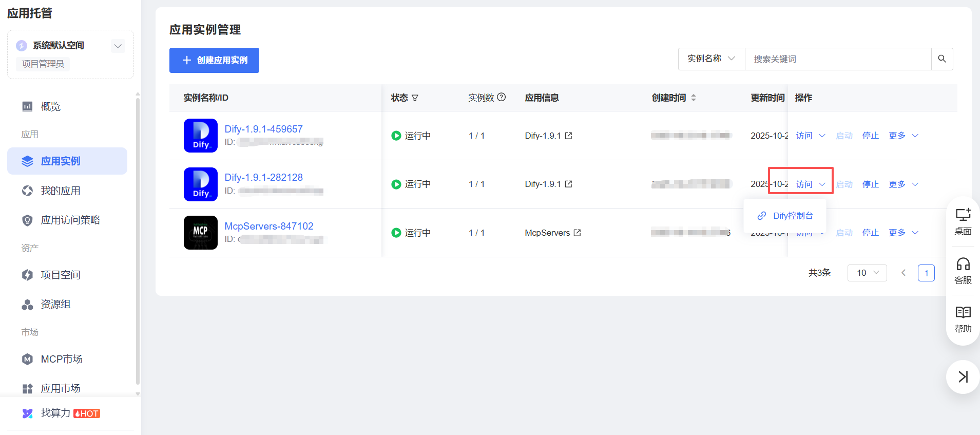Open 客服 customer service headset icon

(x=963, y=271)
